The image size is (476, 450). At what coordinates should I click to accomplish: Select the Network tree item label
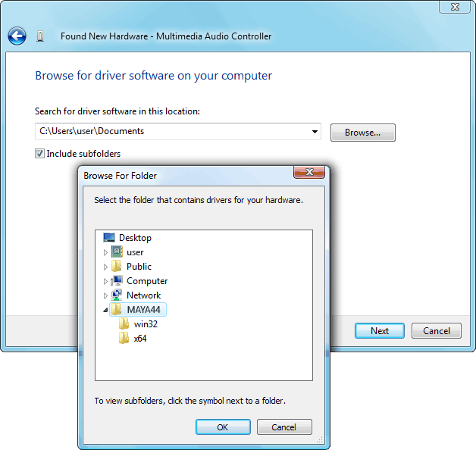click(x=143, y=295)
